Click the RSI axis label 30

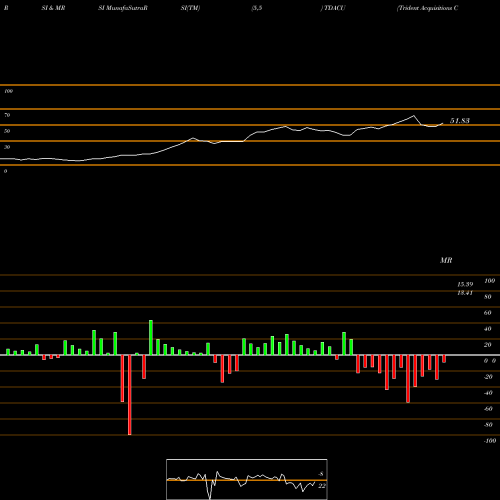[7, 147]
